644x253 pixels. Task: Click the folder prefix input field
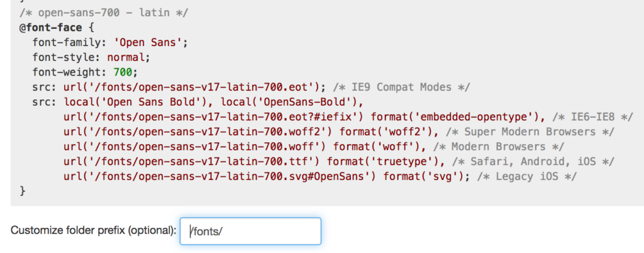point(250,231)
